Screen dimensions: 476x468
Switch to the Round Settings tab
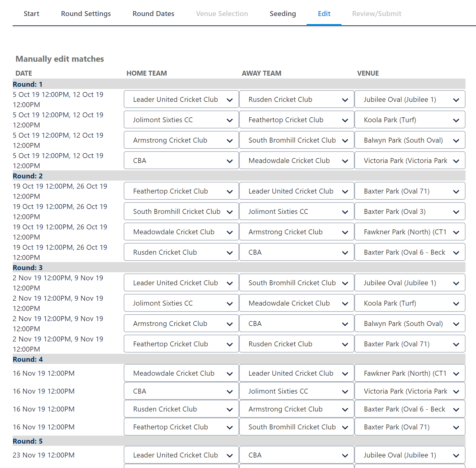(86, 14)
